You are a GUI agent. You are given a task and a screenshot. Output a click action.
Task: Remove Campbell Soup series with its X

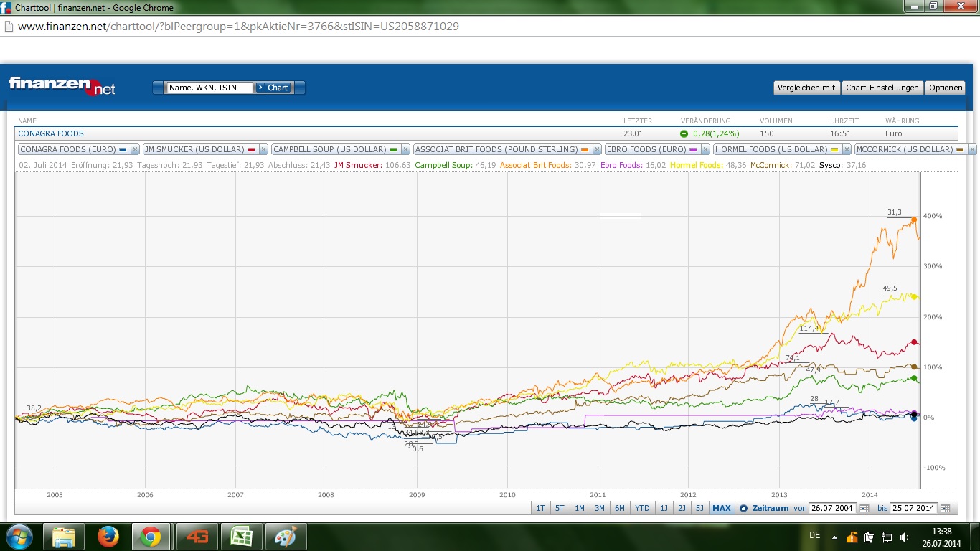(405, 149)
